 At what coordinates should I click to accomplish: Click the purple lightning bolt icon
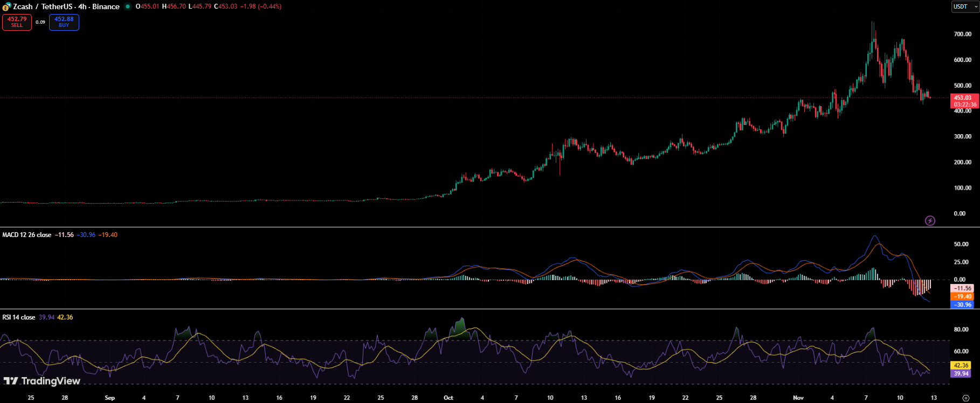[x=930, y=220]
